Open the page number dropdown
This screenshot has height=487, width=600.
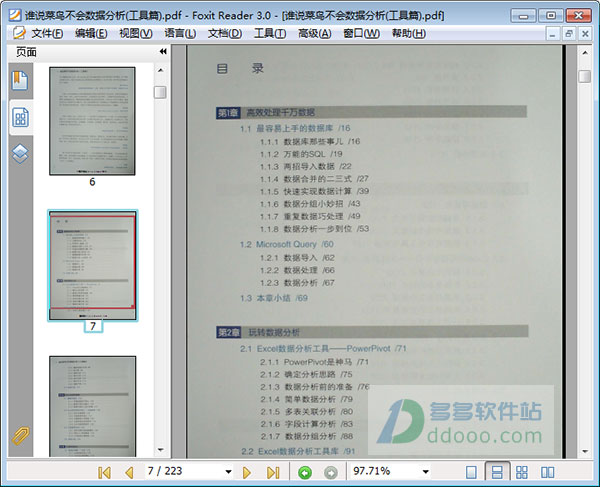point(228,472)
